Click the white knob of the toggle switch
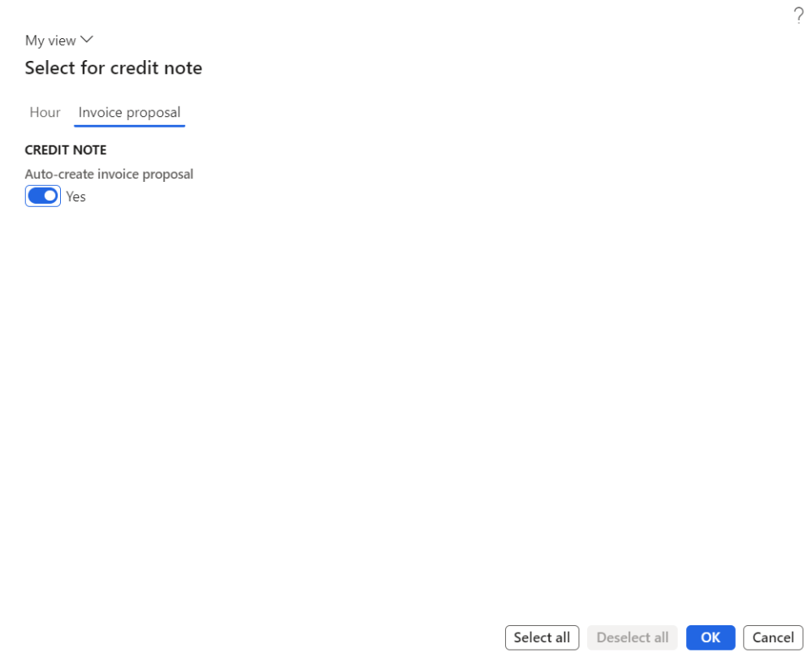 pyautogui.click(x=50, y=196)
